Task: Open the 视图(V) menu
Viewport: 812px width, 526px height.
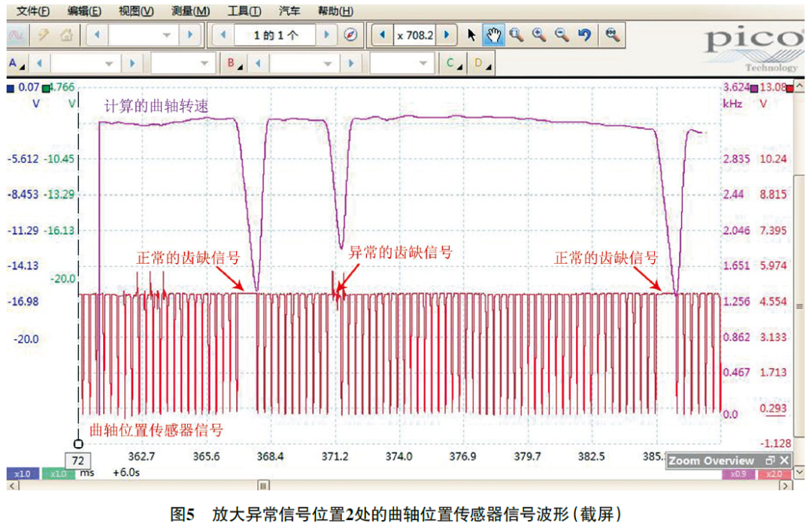Action: pyautogui.click(x=136, y=11)
